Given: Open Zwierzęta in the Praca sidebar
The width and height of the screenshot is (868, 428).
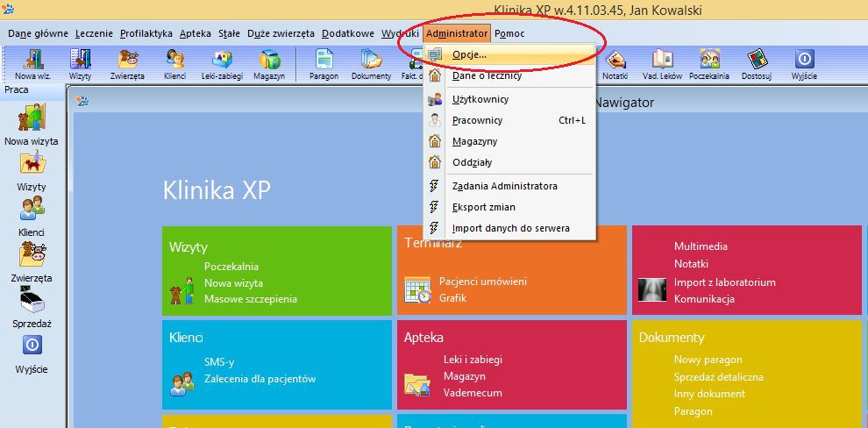Looking at the screenshot, I should point(32,262).
